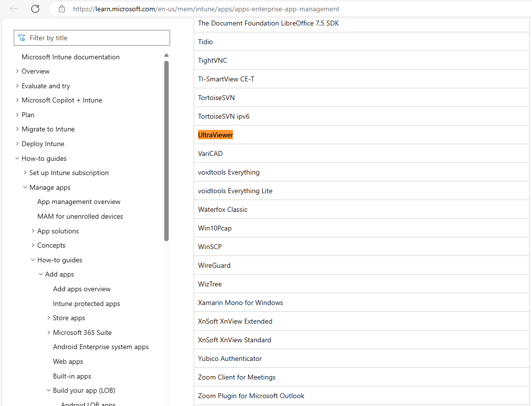Expand Set up Intune subscription chevron

point(25,173)
